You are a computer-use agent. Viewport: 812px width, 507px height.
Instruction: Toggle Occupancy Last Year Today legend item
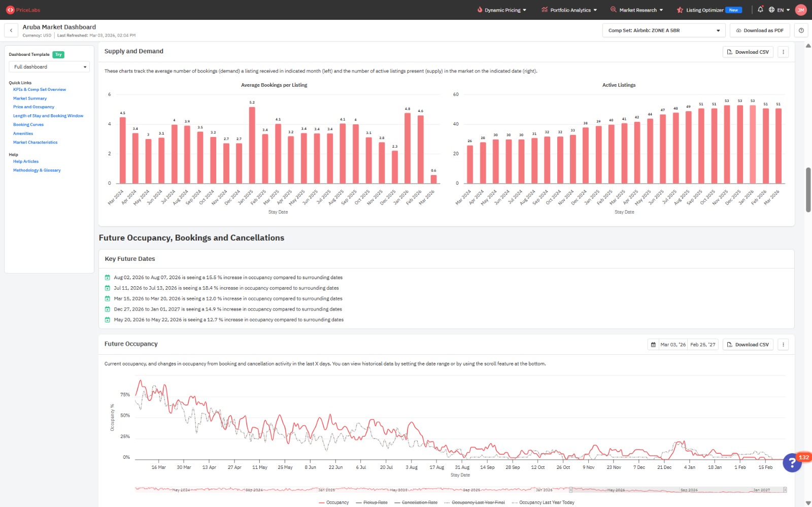point(543,502)
